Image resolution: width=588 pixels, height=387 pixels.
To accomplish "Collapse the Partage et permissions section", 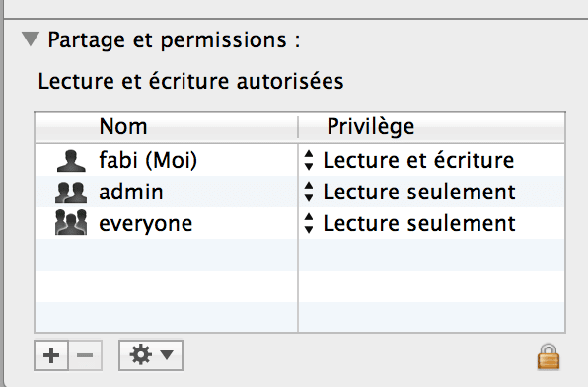I will click(x=31, y=39).
